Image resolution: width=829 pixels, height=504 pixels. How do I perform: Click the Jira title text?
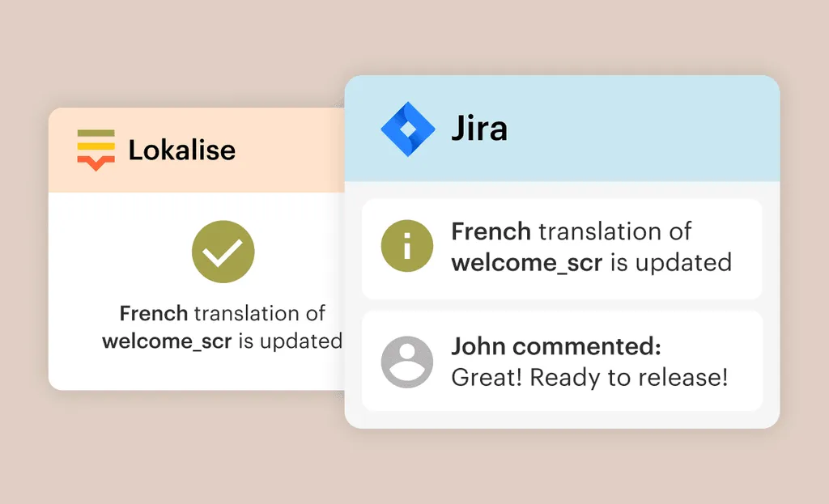479,129
